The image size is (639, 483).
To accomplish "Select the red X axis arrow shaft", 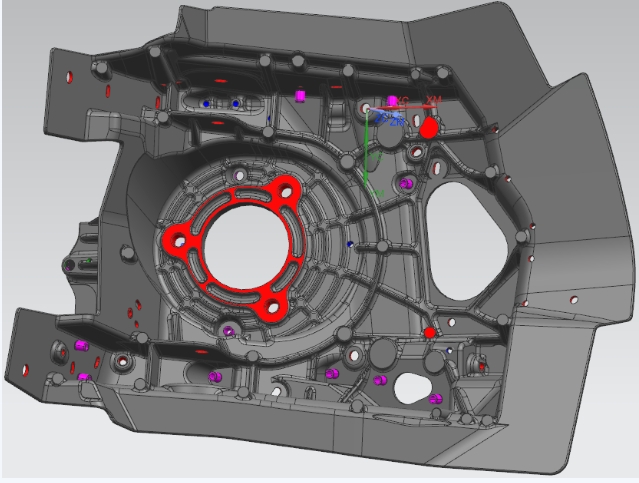I will (400, 107).
